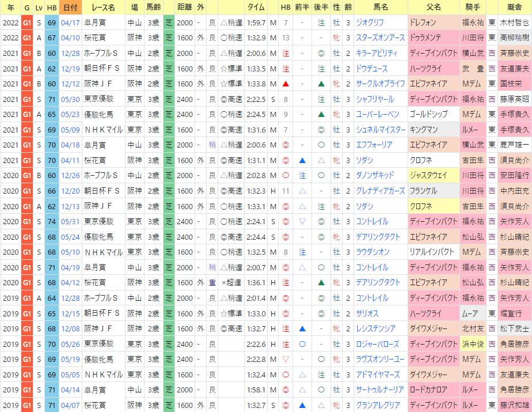
Task: Click the 騎手 column header
Action: pos(473,7)
